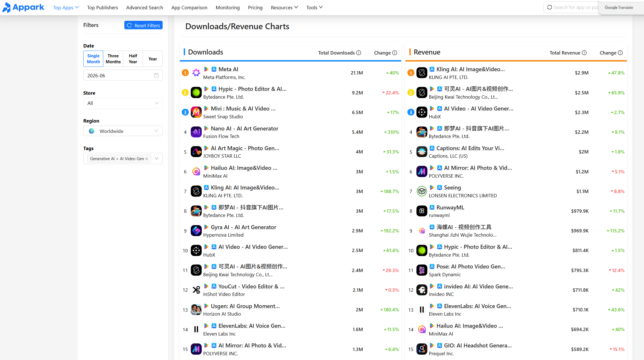Open Nano AI - AI Art Generator link
Image resolution: width=644 pixels, height=360 pixels.
click(245, 128)
